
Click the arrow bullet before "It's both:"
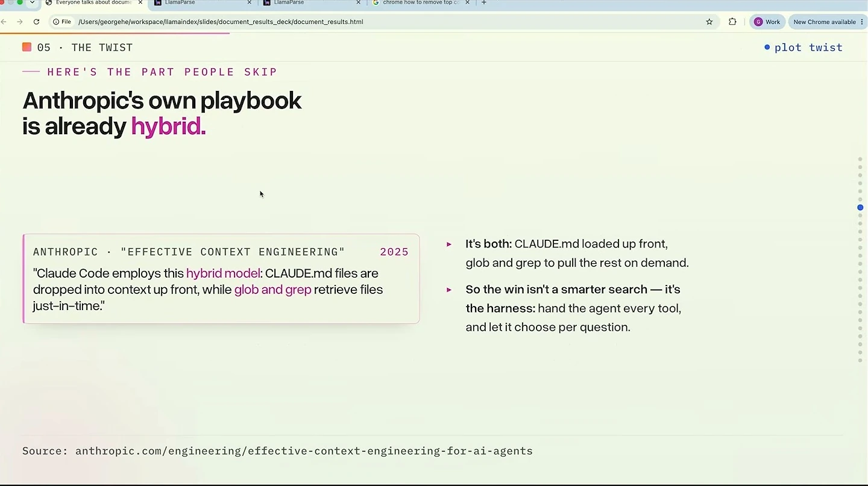pos(449,244)
